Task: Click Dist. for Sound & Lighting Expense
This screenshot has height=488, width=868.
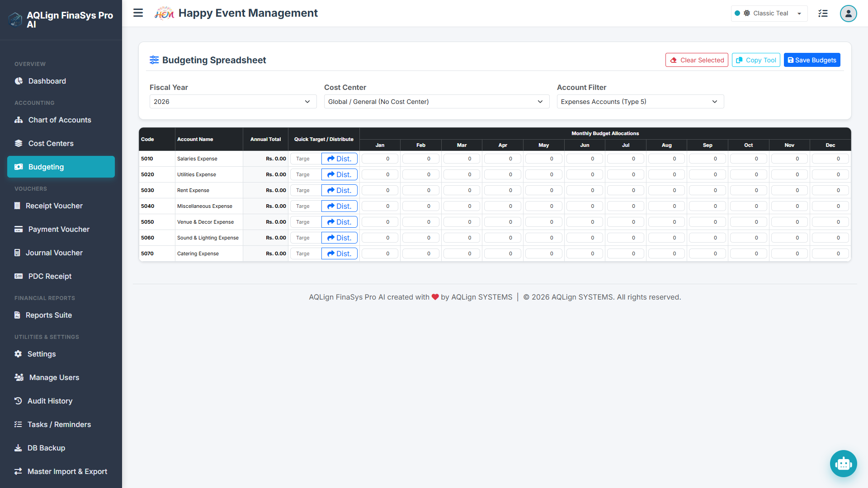Action: (x=340, y=238)
